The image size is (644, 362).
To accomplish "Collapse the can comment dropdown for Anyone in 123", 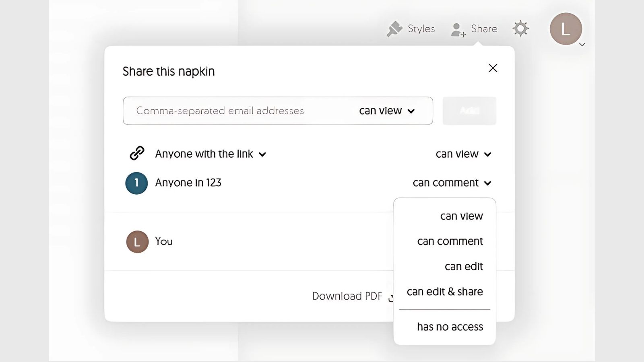I will click(452, 183).
